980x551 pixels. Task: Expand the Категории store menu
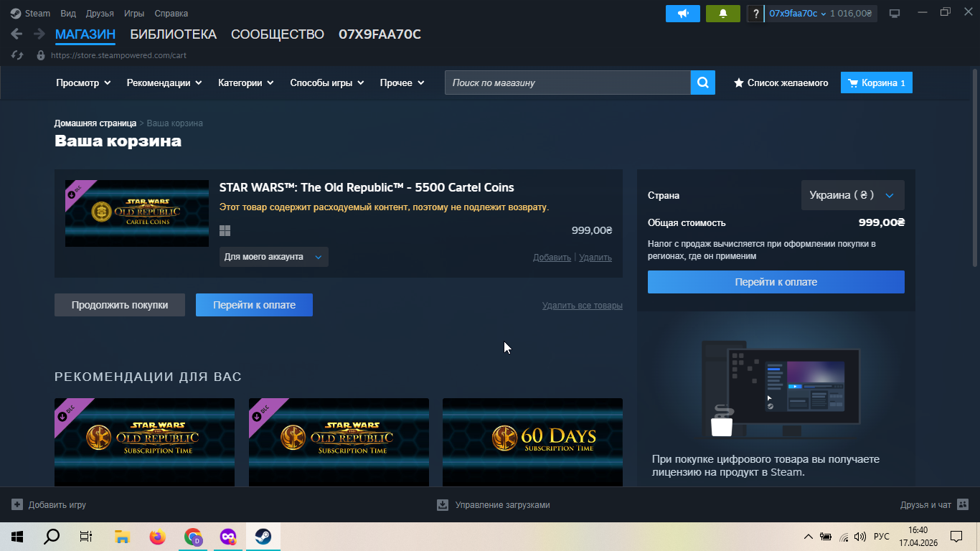246,83
